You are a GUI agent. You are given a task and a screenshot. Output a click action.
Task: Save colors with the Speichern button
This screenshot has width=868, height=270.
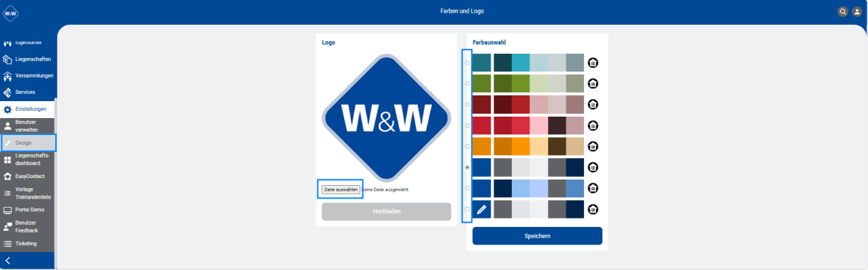537,236
